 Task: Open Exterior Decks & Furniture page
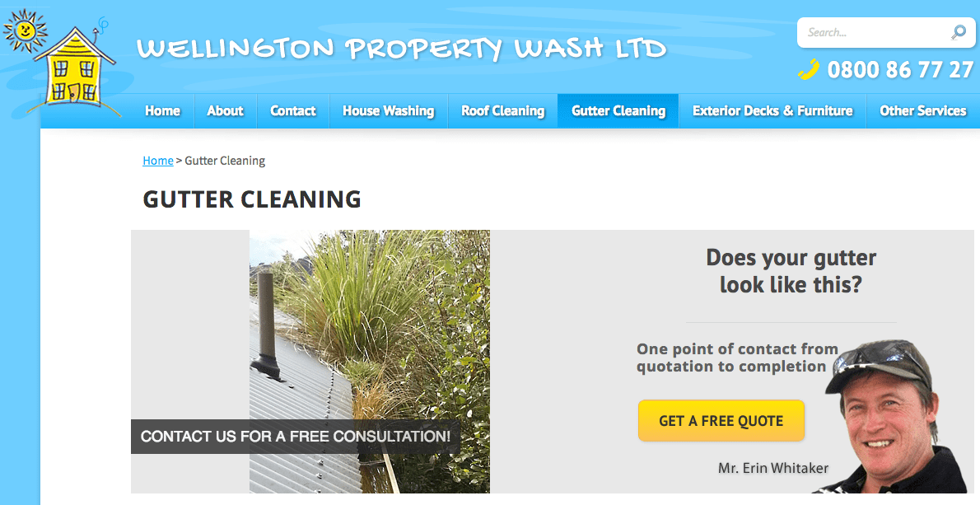(x=772, y=110)
